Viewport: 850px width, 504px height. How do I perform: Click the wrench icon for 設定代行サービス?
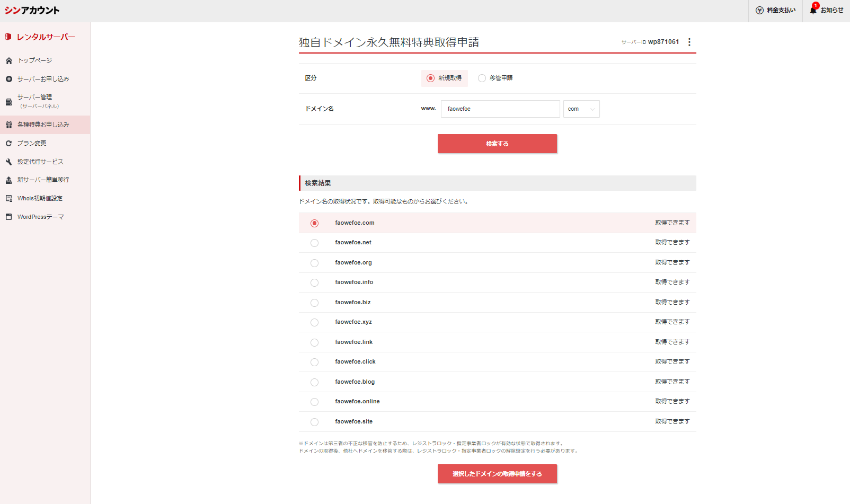(x=9, y=162)
